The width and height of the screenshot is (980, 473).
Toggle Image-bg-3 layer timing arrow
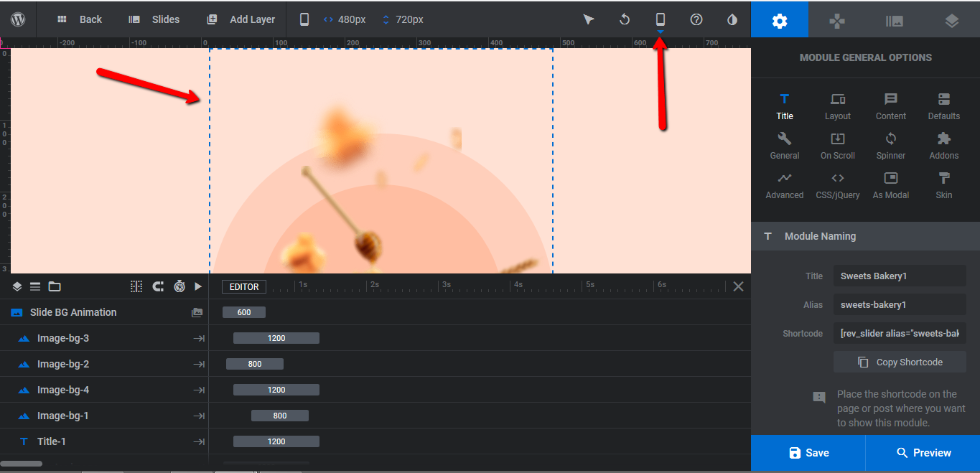pyautogui.click(x=199, y=338)
